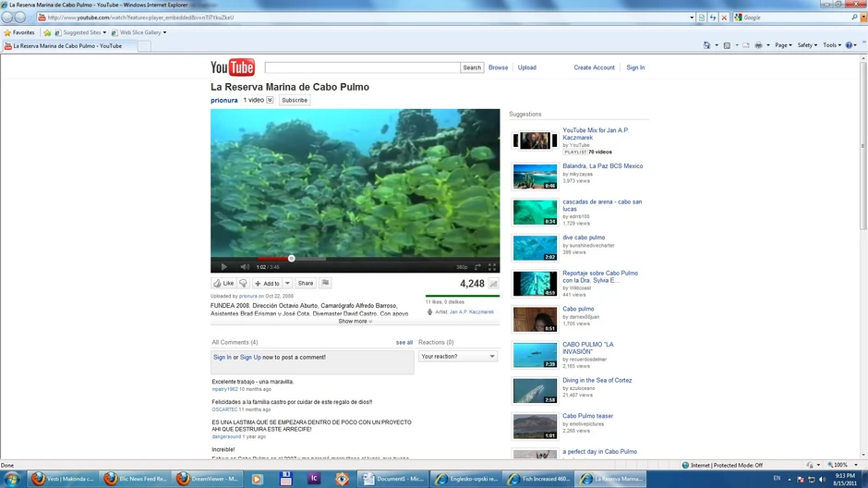Open the Balandra, La Paz video thumbnail
Image resolution: width=868 pixels, height=488 pixels.
535,177
